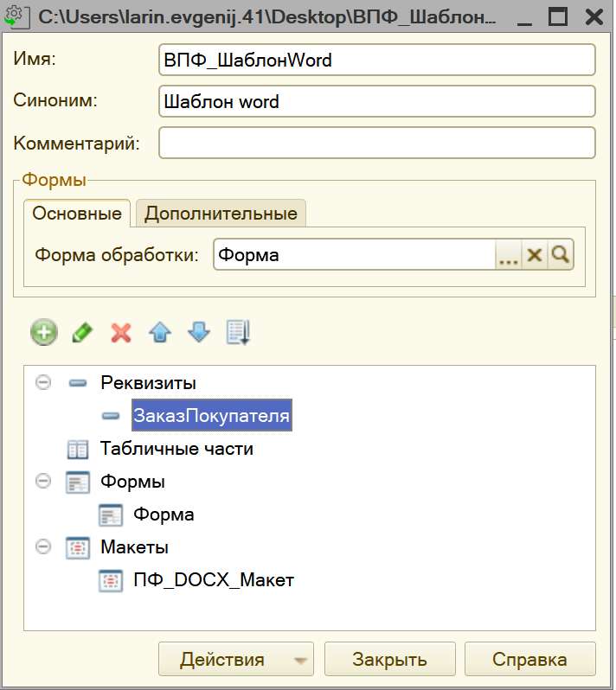Click the Комментарий input field
The image size is (616, 690).
(377, 143)
